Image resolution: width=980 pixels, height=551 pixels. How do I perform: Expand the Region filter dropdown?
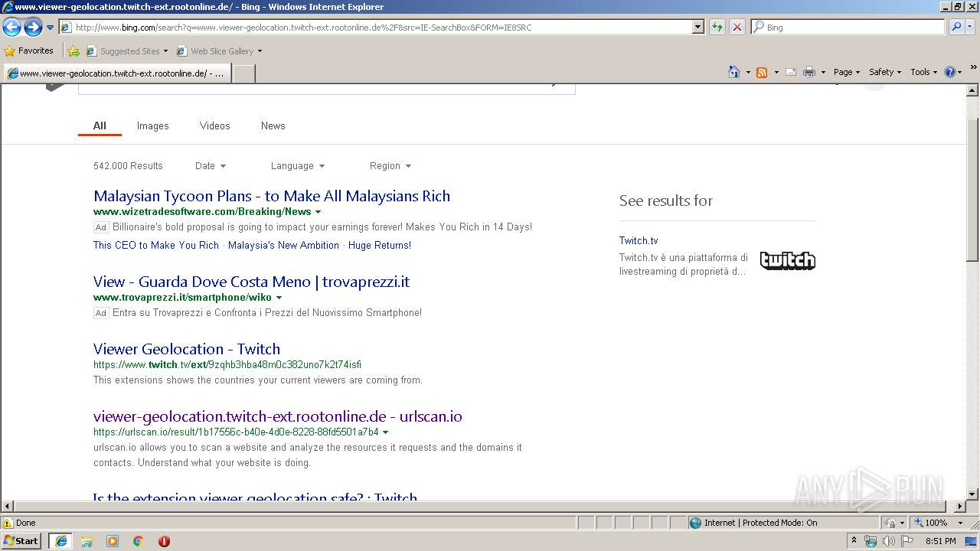coord(390,165)
